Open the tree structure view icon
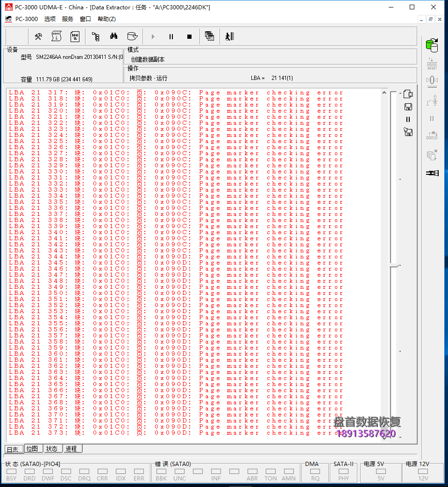 click(x=96, y=36)
